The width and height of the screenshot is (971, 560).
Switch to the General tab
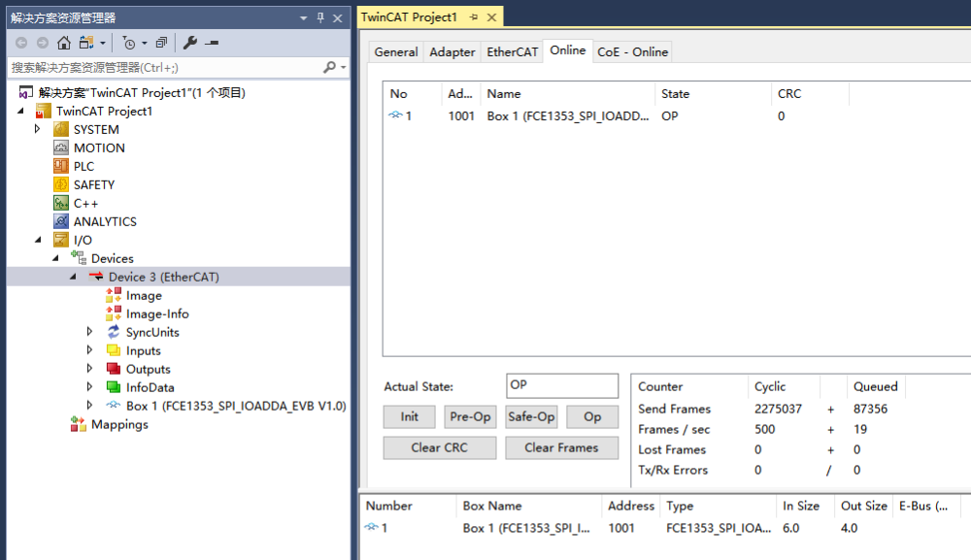[396, 52]
